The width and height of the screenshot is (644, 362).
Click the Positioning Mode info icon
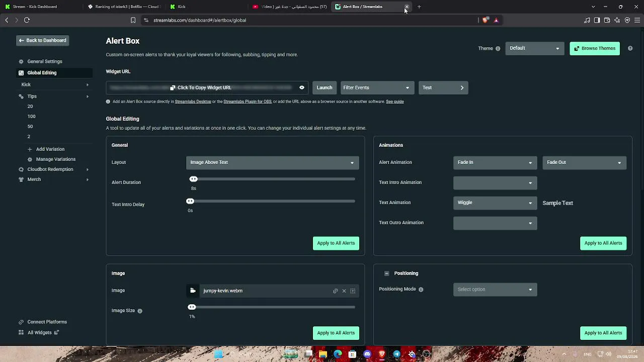click(421, 290)
